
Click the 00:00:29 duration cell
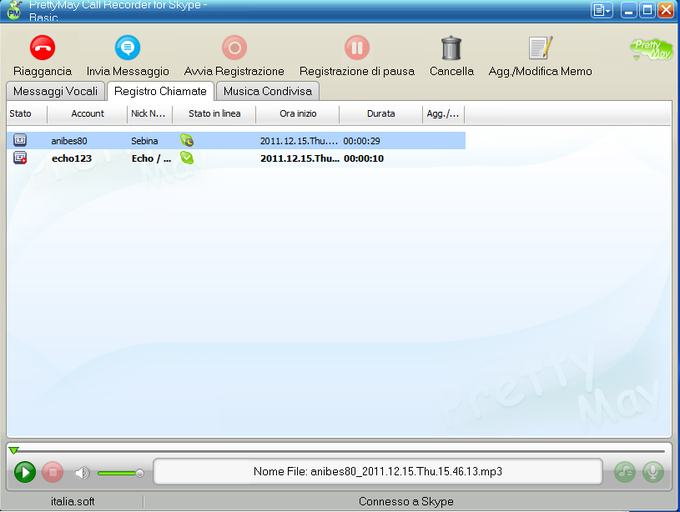(362, 141)
